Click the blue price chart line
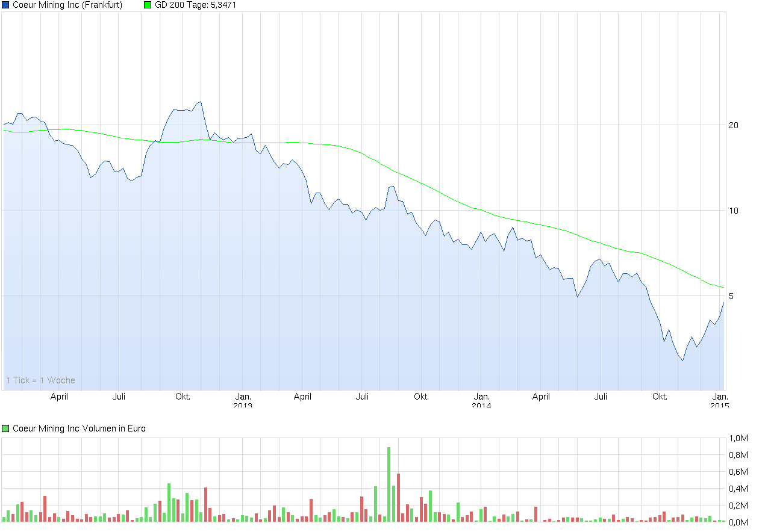Image resolution: width=765 pixels, height=532 pixels. 181,111
